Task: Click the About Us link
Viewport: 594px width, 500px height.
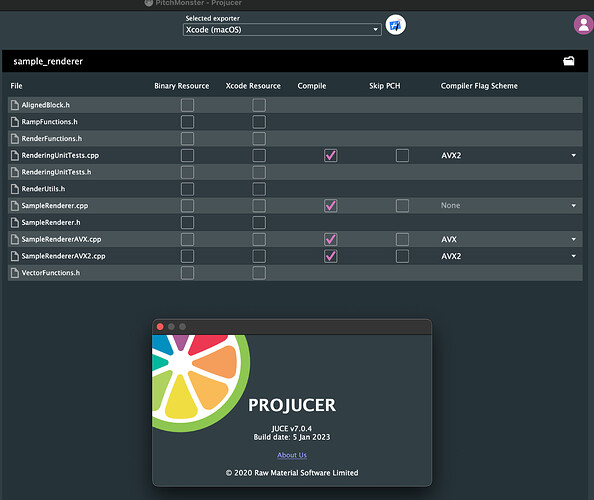Action: 292,455
